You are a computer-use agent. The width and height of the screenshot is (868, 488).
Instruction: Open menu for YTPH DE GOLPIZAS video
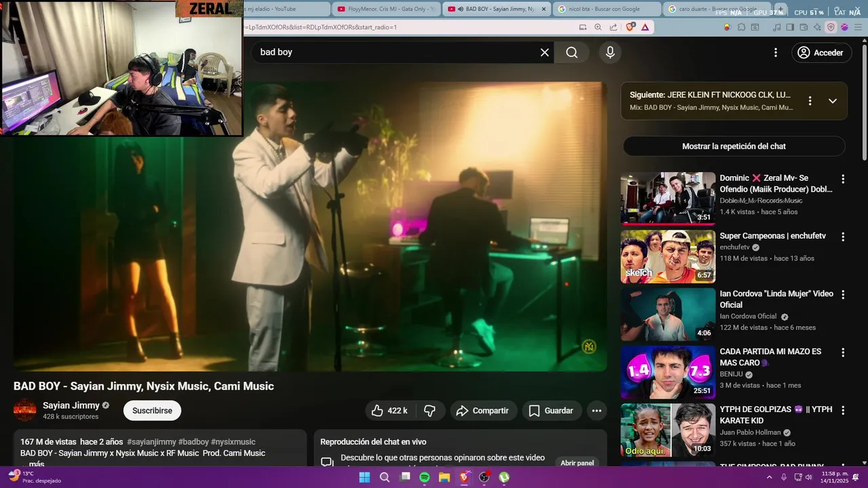point(843,410)
